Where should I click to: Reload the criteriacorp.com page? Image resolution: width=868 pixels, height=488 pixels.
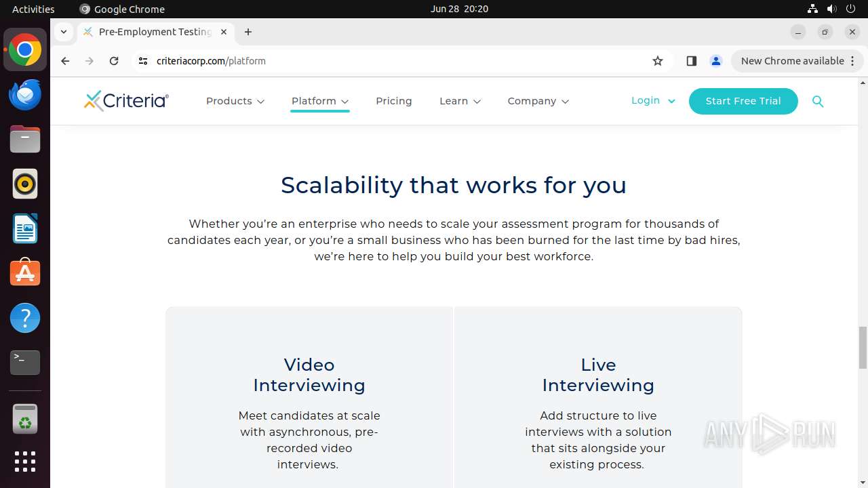[114, 61]
